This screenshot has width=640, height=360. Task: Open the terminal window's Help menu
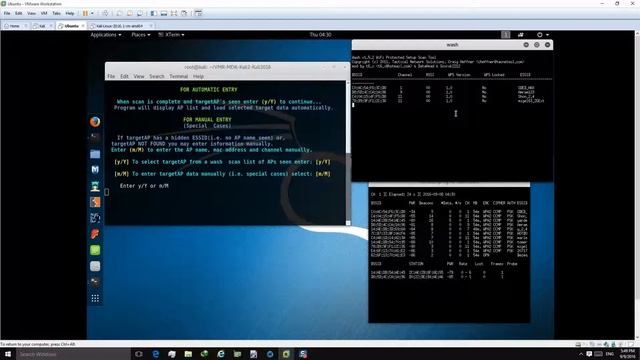pos(198,76)
